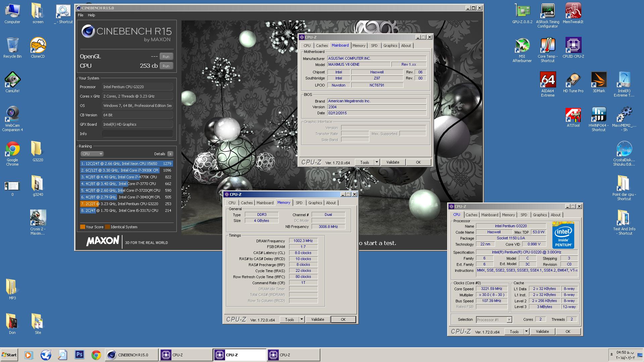Screen dimensions: 644x362
Task: Expand ranking Details arrow
Action: click(x=170, y=154)
